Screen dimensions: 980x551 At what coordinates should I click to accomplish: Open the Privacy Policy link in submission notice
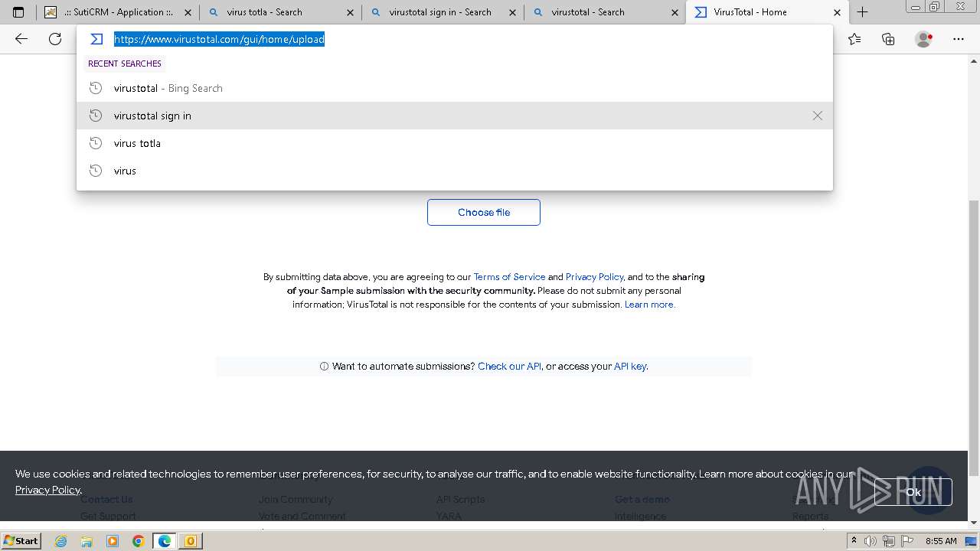(594, 277)
